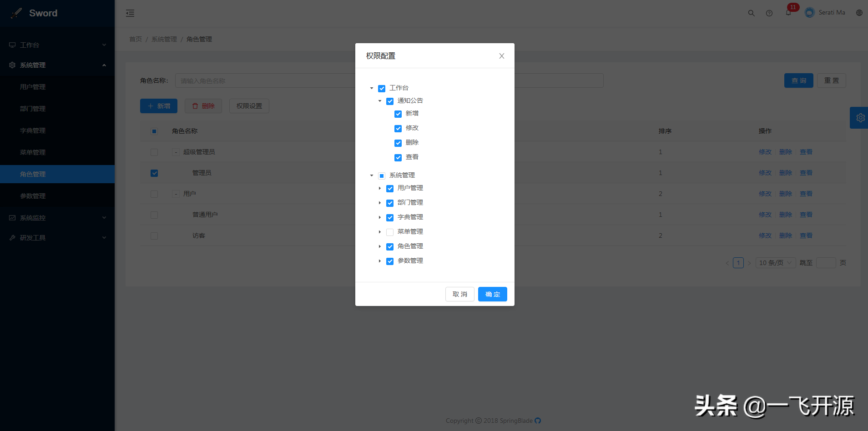Collapse the 用户 table row

pos(176,194)
